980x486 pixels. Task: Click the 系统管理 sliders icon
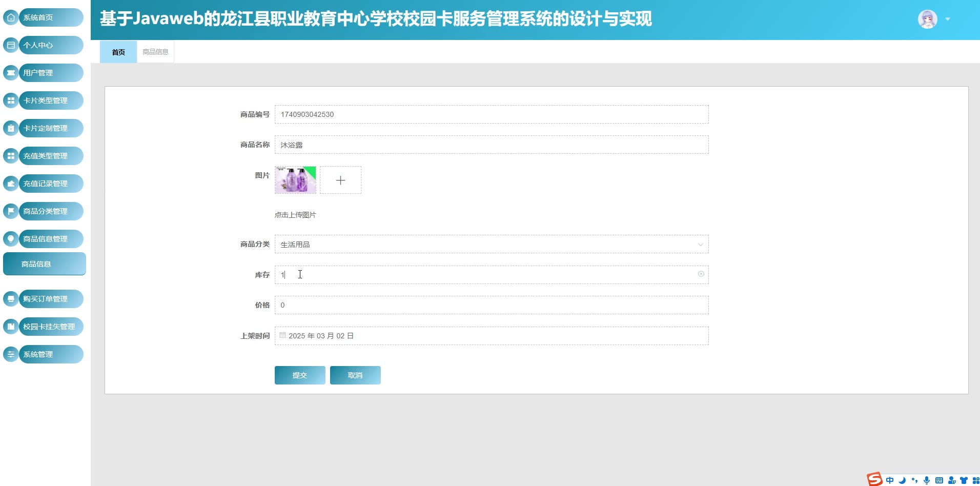(11, 354)
